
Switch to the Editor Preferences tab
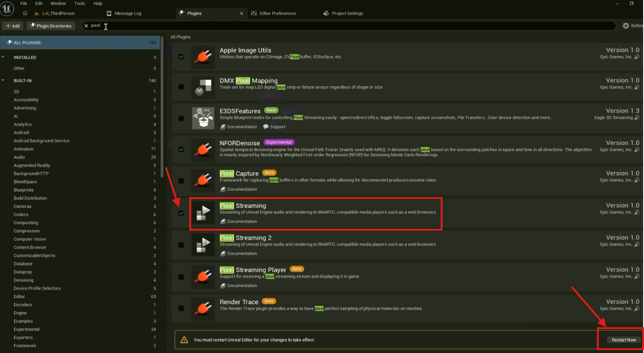[274, 13]
